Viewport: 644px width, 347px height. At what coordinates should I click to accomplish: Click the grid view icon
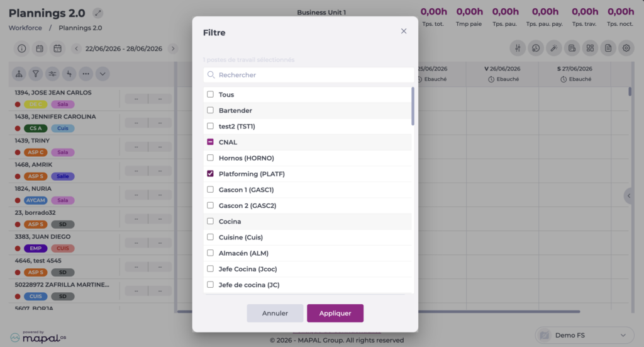pos(590,48)
